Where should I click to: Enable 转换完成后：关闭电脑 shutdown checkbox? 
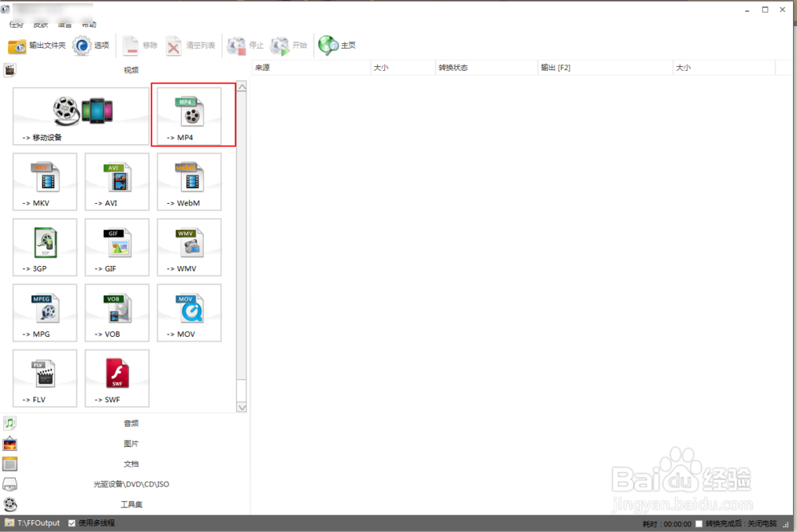coord(699,523)
